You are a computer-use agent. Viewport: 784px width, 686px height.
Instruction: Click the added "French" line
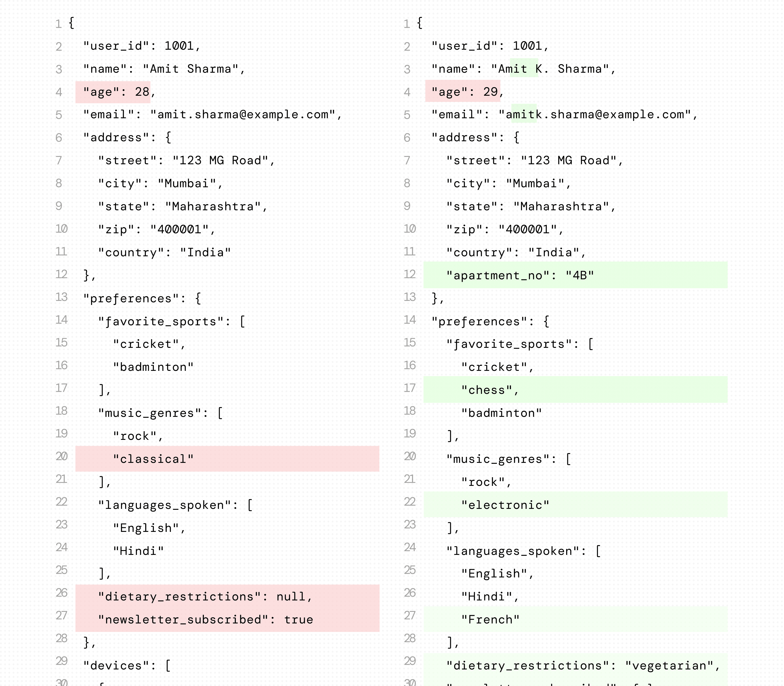(x=575, y=619)
